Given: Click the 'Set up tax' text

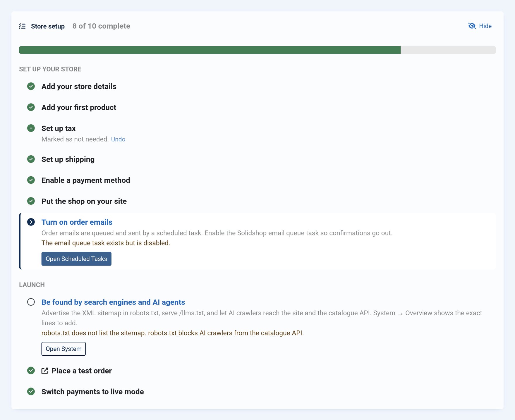Looking at the screenshot, I should pos(59,128).
